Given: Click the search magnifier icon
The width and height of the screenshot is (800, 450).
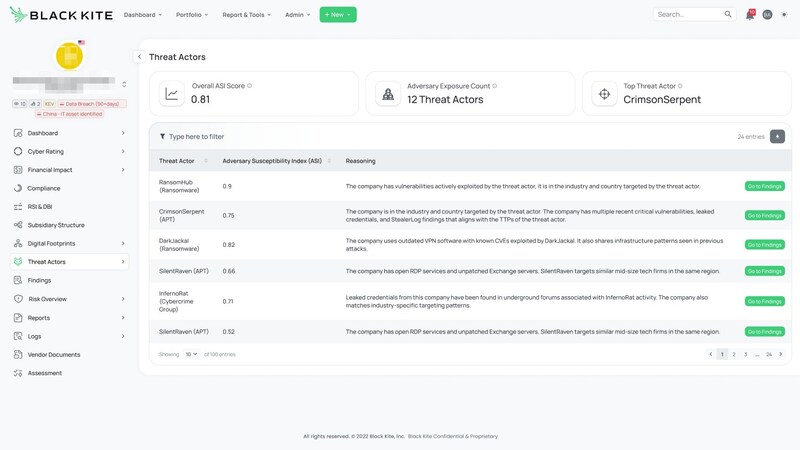Looking at the screenshot, I should tap(728, 14).
